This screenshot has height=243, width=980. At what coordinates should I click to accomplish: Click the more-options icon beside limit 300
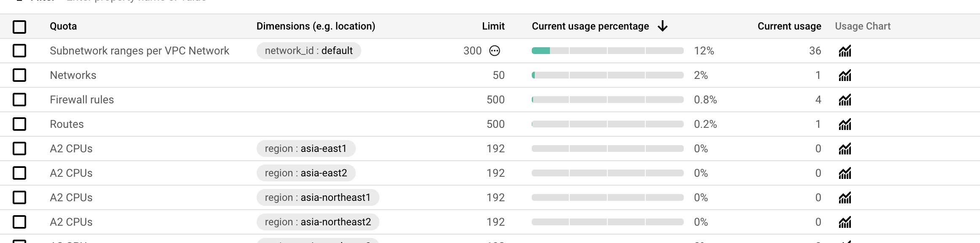[495, 51]
